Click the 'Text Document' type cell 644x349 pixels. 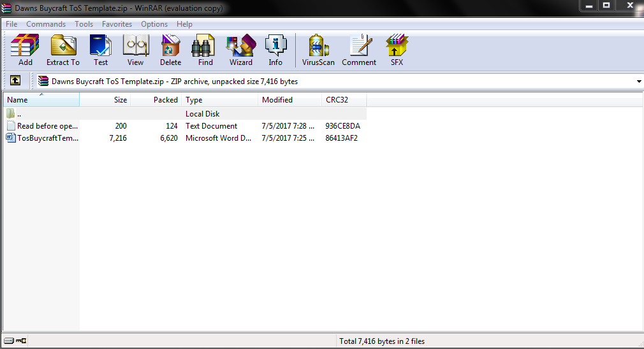212,126
